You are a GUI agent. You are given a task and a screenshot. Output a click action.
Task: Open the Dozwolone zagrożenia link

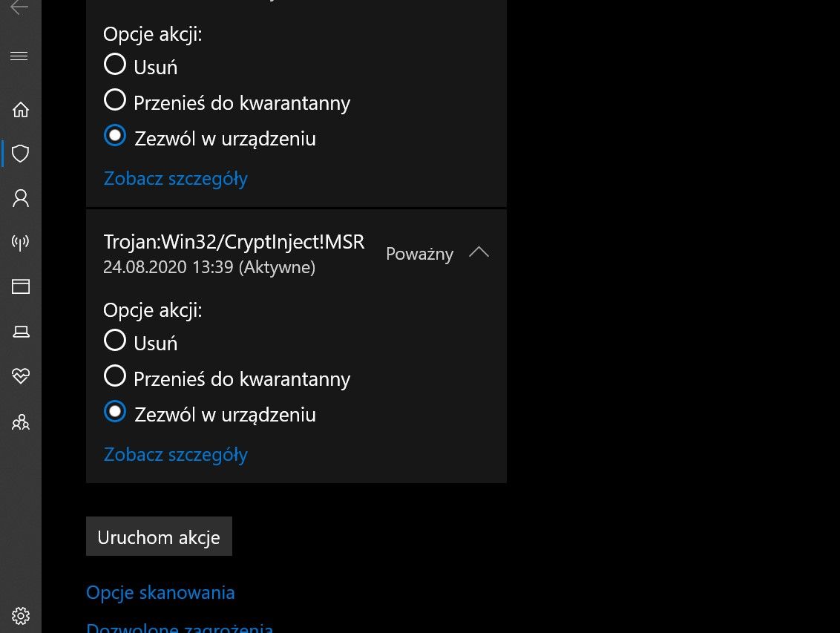pos(180,628)
